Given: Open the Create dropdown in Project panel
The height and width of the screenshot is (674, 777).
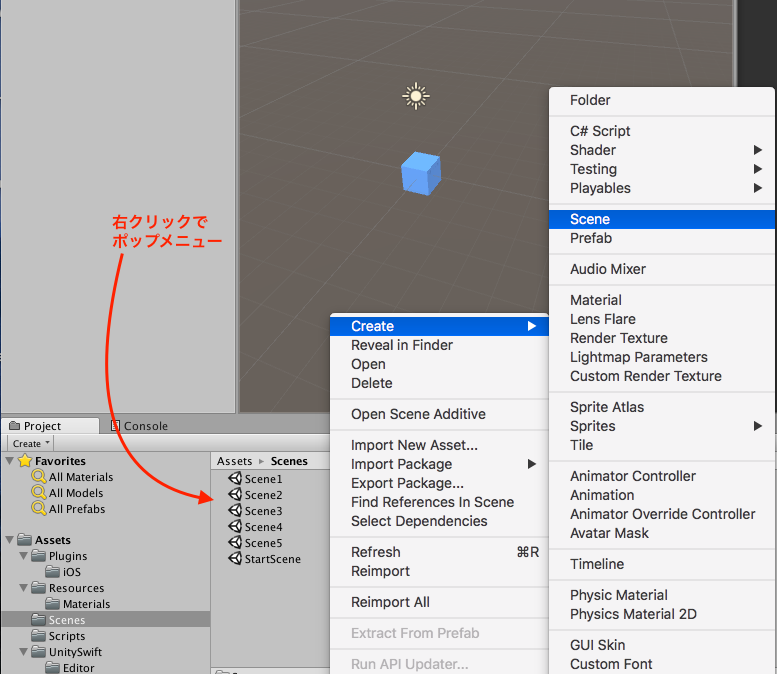Looking at the screenshot, I should (30, 443).
